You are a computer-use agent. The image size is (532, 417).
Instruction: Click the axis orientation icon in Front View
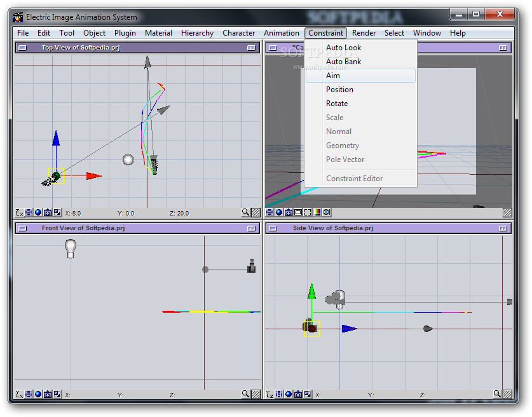19,394
